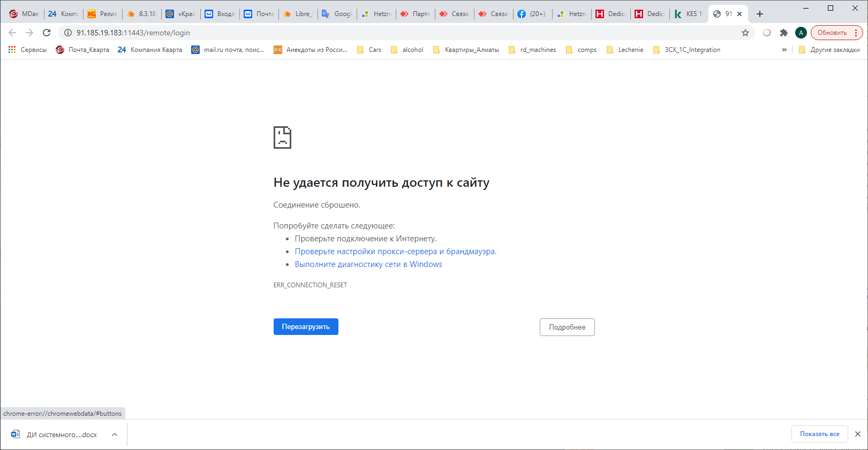Open the proxy and firewall settings link
868x450 pixels.
(x=395, y=251)
